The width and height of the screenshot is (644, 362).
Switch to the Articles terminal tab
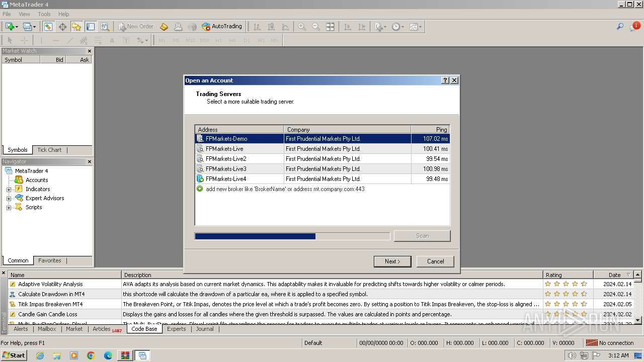(107, 329)
